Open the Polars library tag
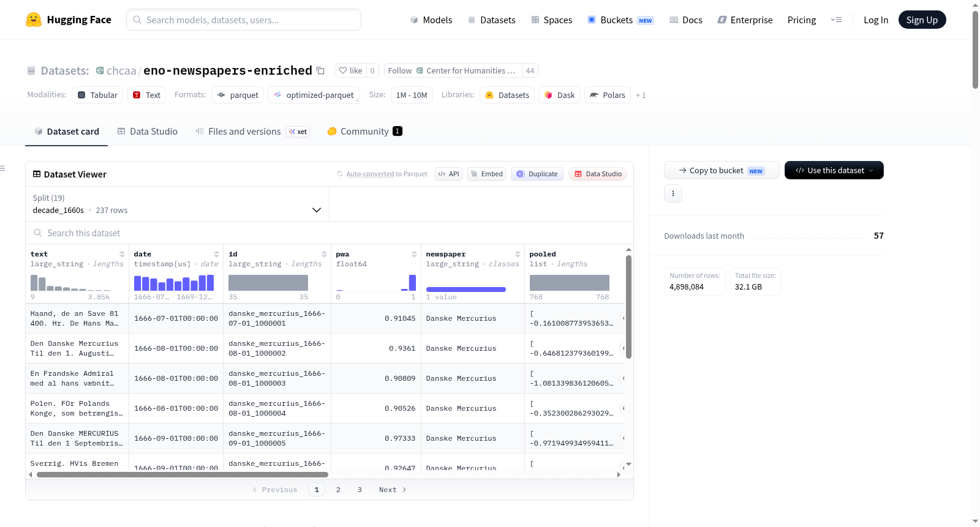Viewport: 980px width, 527px height. point(608,95)
